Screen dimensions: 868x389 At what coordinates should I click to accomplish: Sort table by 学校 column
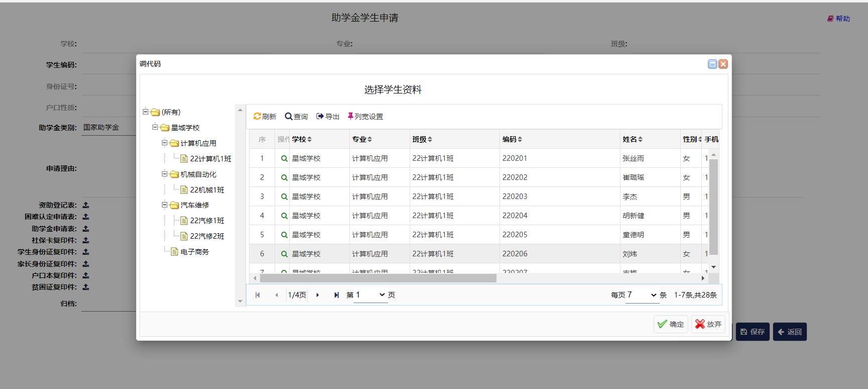[x=302, y=139]
